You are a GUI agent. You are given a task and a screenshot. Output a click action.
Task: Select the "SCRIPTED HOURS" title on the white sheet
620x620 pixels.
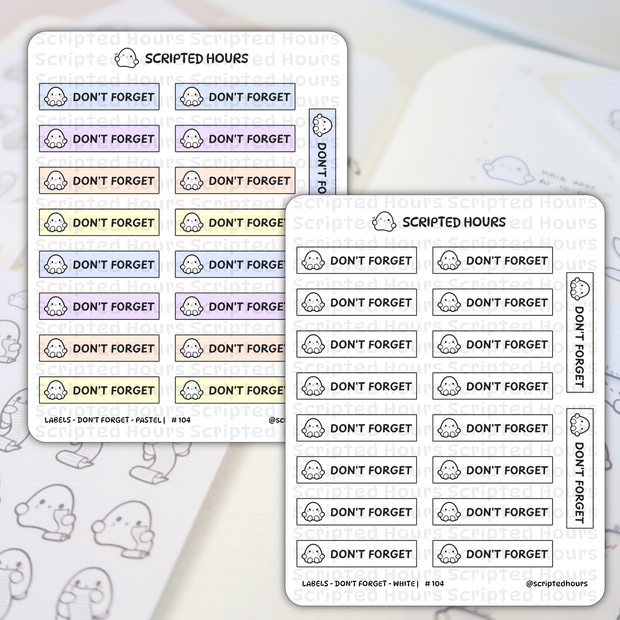(454, 222)
